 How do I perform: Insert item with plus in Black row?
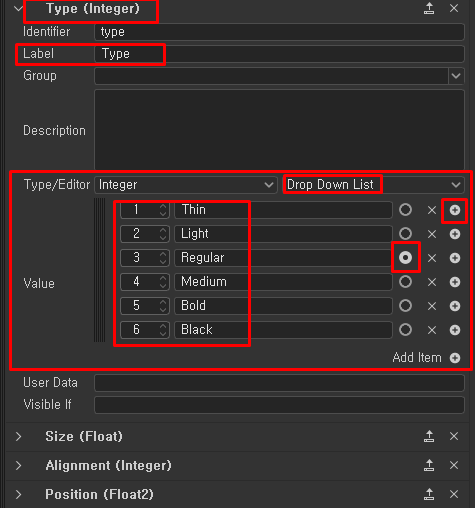455,330
